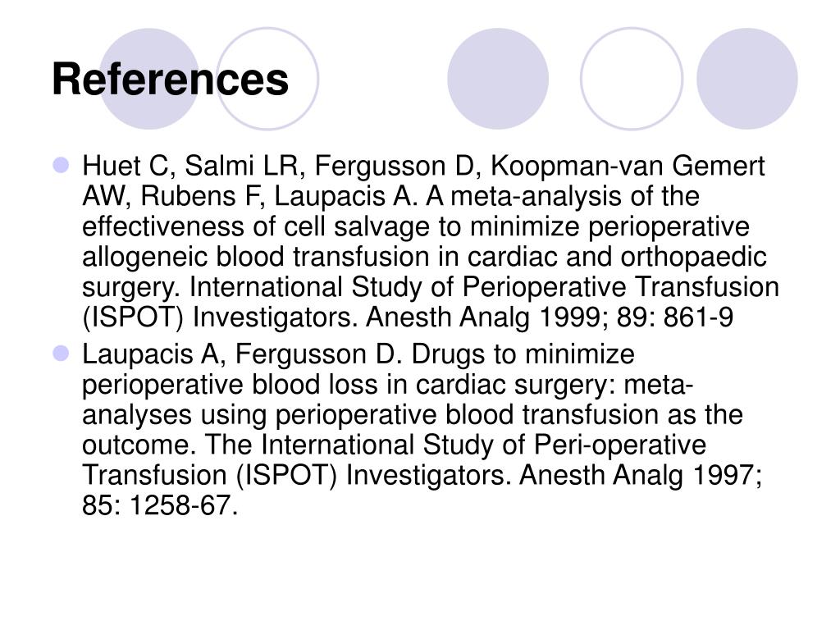Click the filled circle behind the title
Screen dimensions: 840x630
click(150, 79)
